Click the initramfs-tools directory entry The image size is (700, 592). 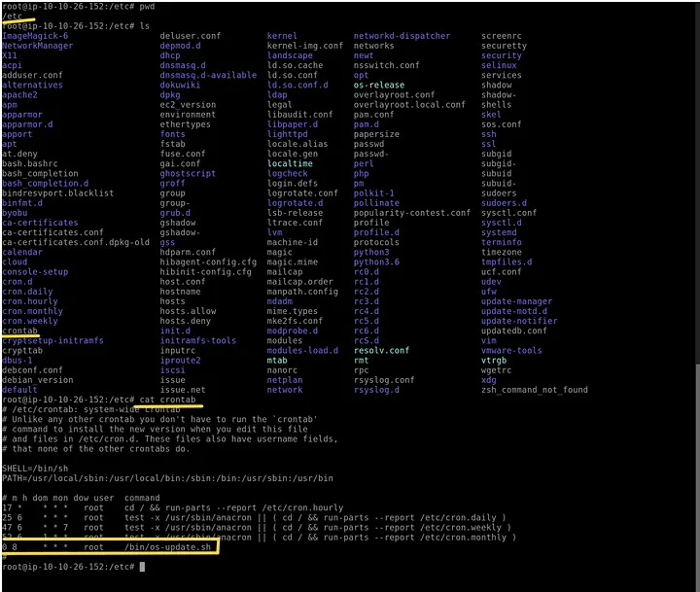click(197, 340)
